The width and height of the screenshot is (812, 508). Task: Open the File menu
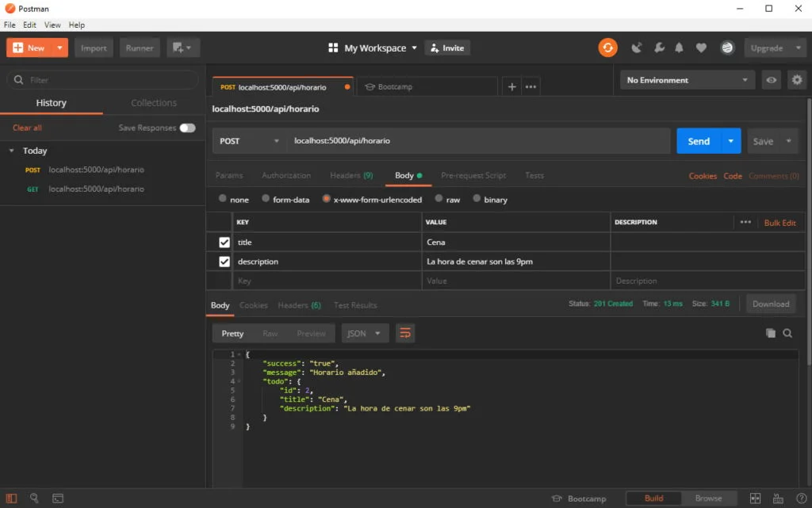[x=10, y=25]
